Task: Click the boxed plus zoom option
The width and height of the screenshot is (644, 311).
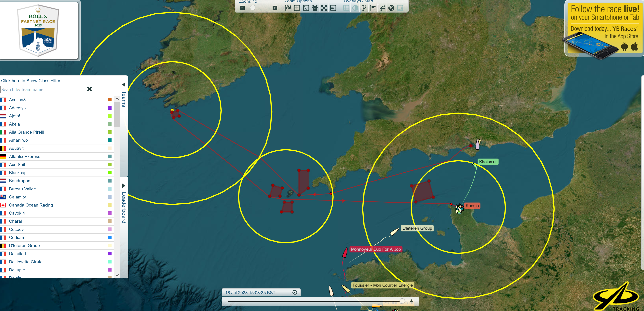Action: tap(297, 8)
